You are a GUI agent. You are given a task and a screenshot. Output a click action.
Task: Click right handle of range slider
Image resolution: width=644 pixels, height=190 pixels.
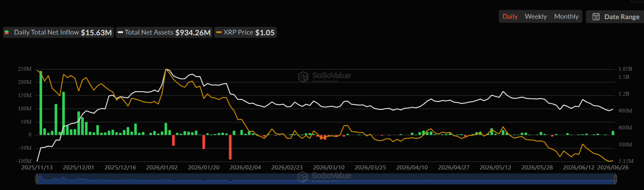[x=615, y=179]
